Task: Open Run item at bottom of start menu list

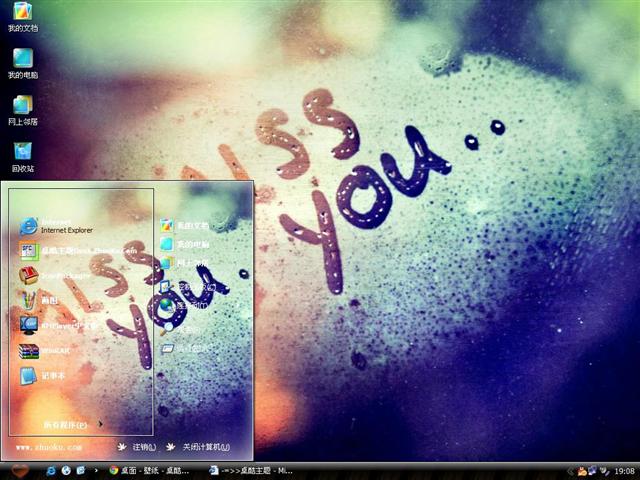Action: point(184,349)
